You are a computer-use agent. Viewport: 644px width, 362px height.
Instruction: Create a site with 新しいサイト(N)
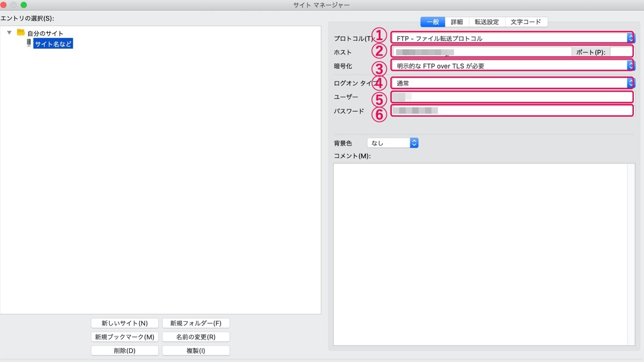click(125, 323)
